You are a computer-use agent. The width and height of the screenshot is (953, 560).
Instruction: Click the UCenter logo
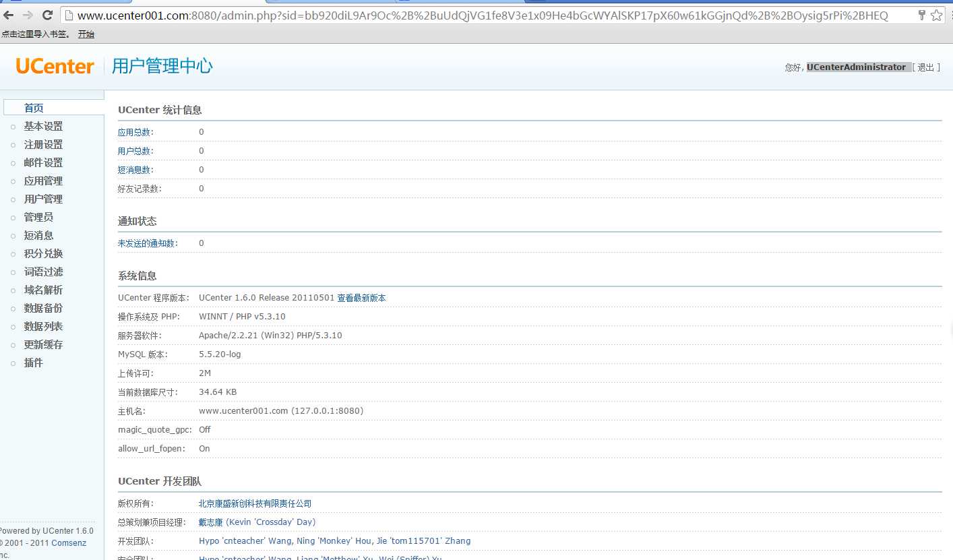coord(55,66)
